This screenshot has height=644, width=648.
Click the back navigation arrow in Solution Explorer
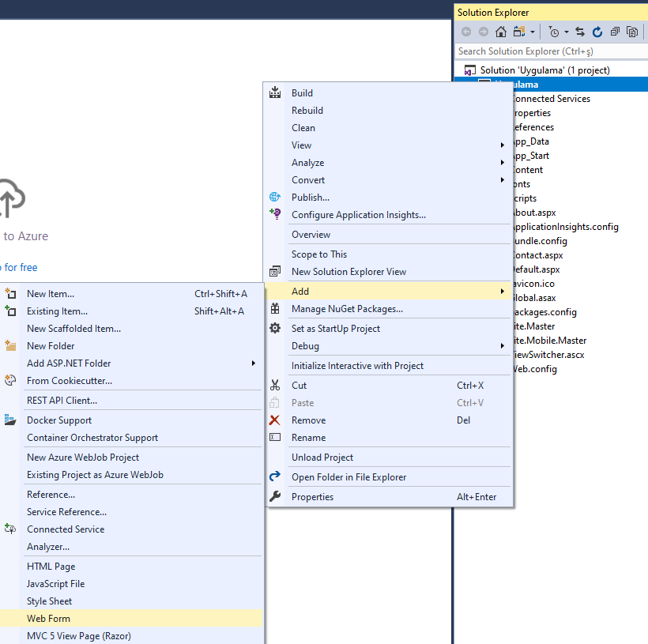pos(466,32)
